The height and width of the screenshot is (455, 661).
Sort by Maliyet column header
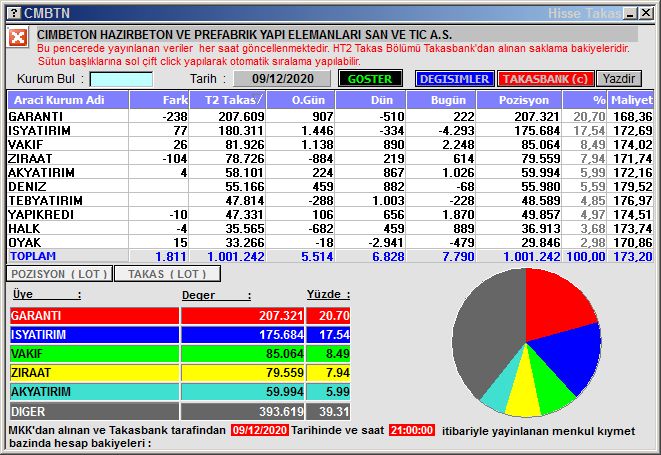click(631, 100)
